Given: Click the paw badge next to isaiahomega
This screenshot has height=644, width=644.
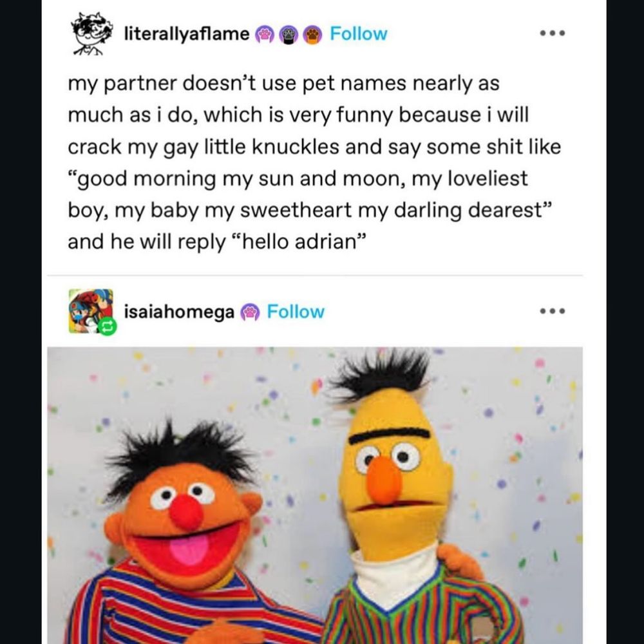Looking at the screenshot, I should pos(249,312).
